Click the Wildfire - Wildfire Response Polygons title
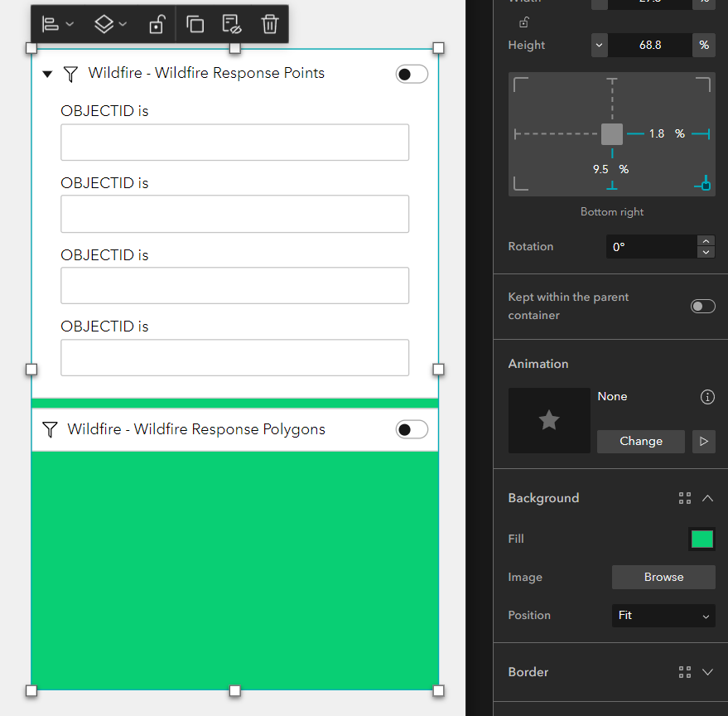Viewport: 728px width, 716px height. [x=196, y=429]
